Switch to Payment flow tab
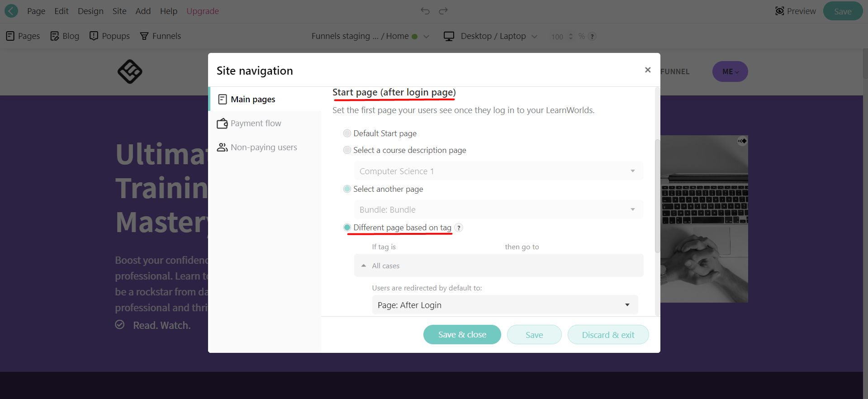The height and width of the screenshot is (399, 868). [266, 123]
